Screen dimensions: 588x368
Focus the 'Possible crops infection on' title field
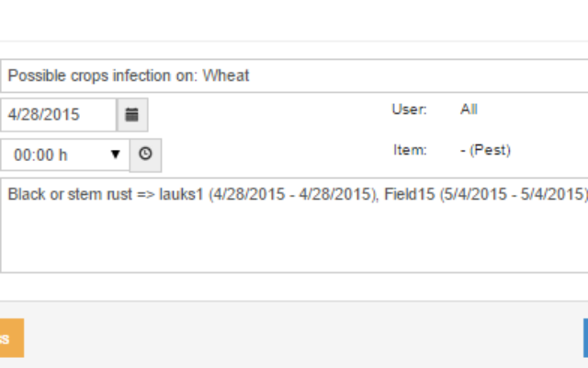pyautogui.click(x=294, y=75)
